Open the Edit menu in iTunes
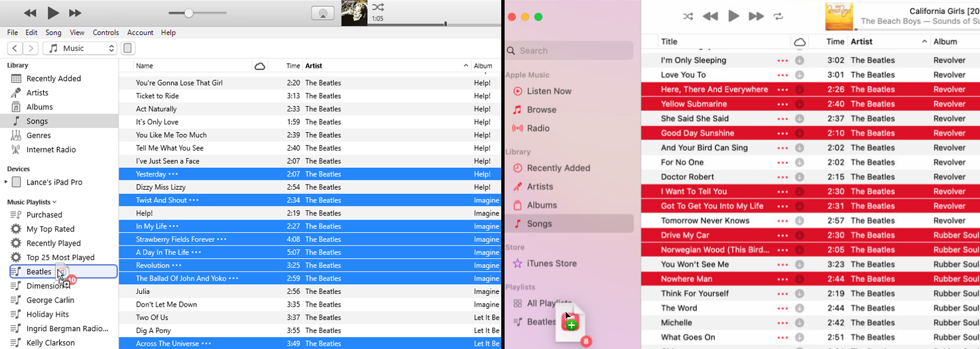Image resolution: width=980 pixels, height=349 pixels. [x=31, y=33]
